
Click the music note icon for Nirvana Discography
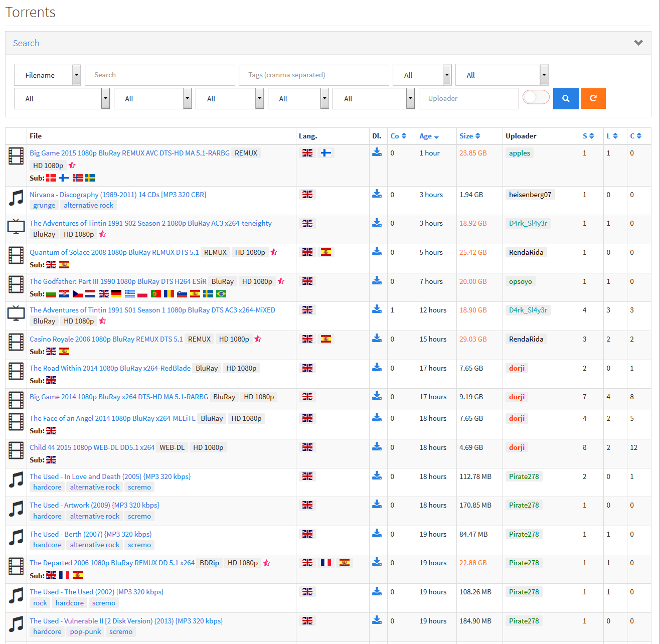[x=16, y=198]
